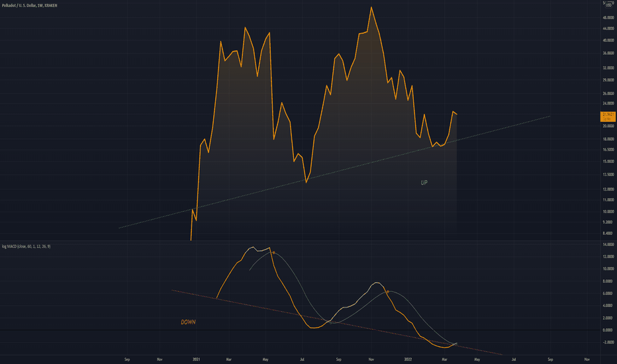Select the UP text annotation
The width and height of the screenshot is (617, 364).
pos(424,183)
